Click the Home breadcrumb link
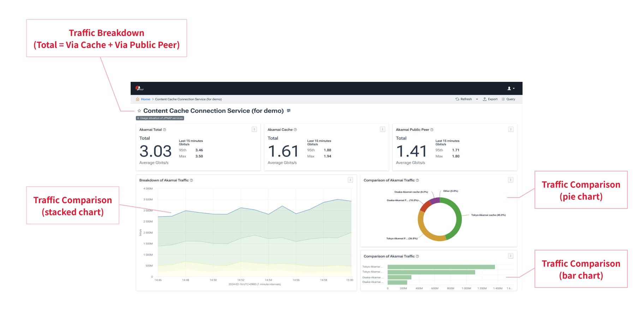The height and width of the screenshot is (321, 644). tap(145, 99)
